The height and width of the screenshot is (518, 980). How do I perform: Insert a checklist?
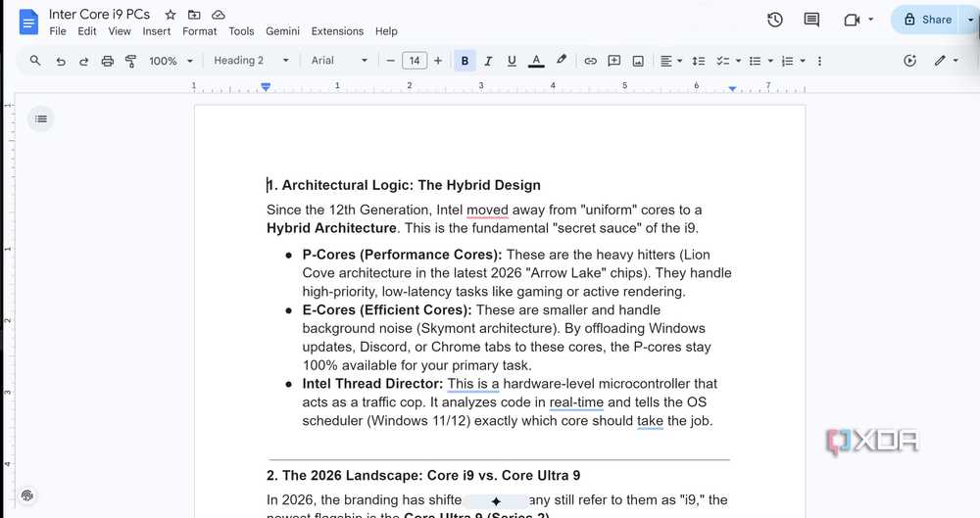[722, 61]
